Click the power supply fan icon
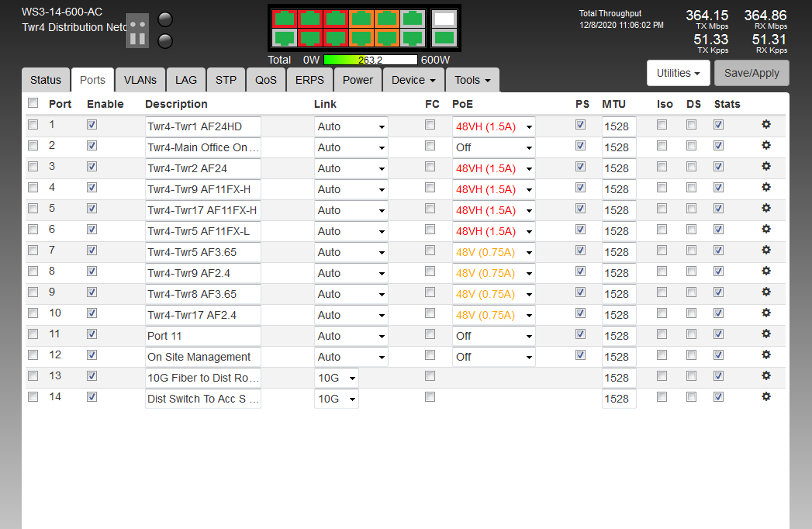This screenshot has width=812, height=529. point(137,29)
